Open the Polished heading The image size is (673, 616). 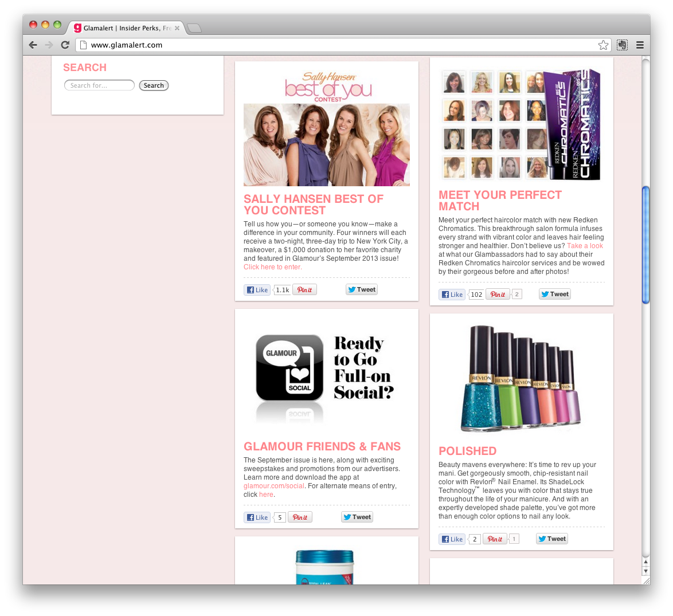click(x=467, y=452)
